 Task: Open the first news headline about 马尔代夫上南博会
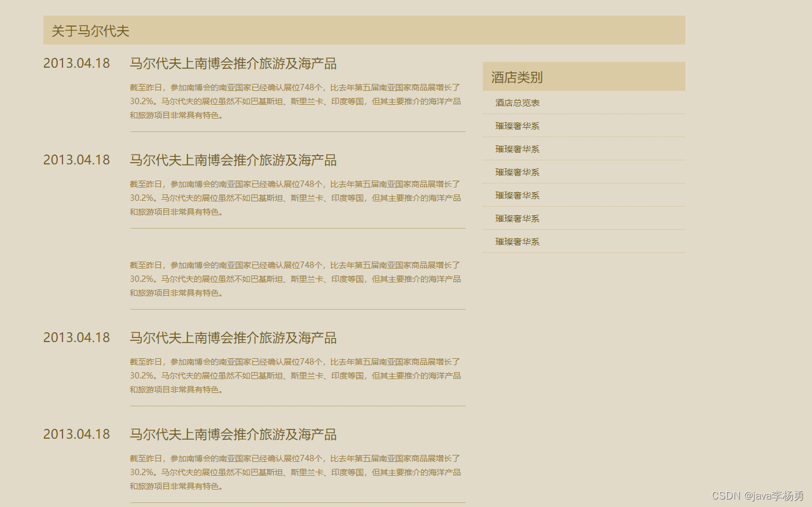234,64
